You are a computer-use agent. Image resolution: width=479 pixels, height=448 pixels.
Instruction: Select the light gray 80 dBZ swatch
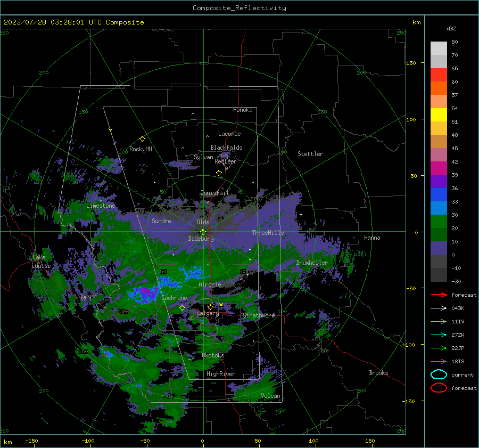point(439,48)
